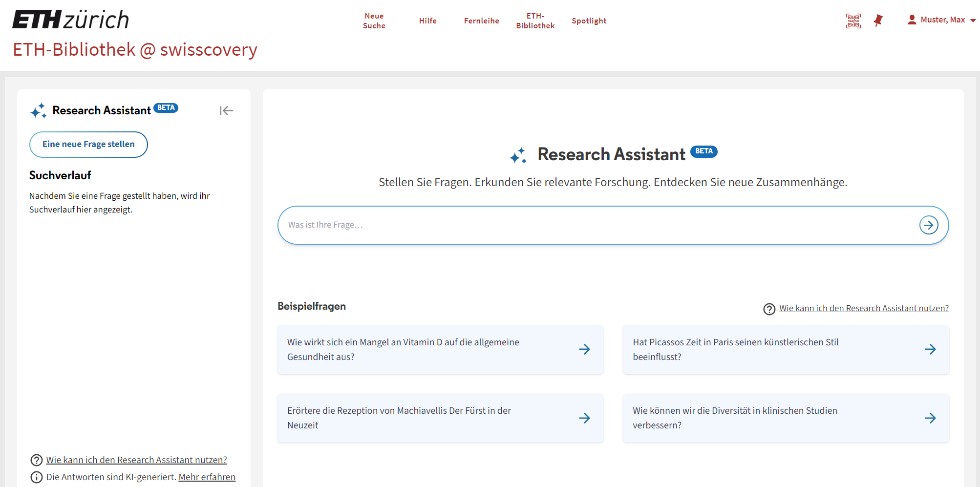Open ETH-Bibliothek navigation item
Viewport: 980px width, 487px height.
tap(535, 21)
